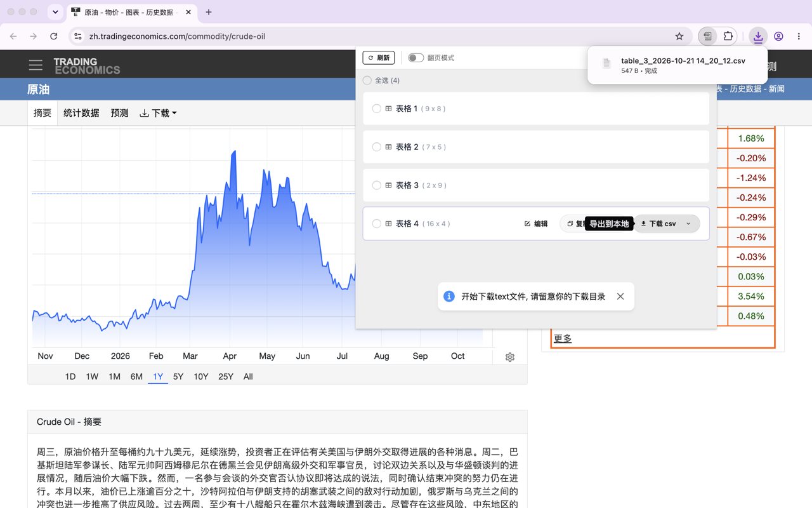Bookmark this page with the star icon
812x508 pixels.
pos(679,36)
